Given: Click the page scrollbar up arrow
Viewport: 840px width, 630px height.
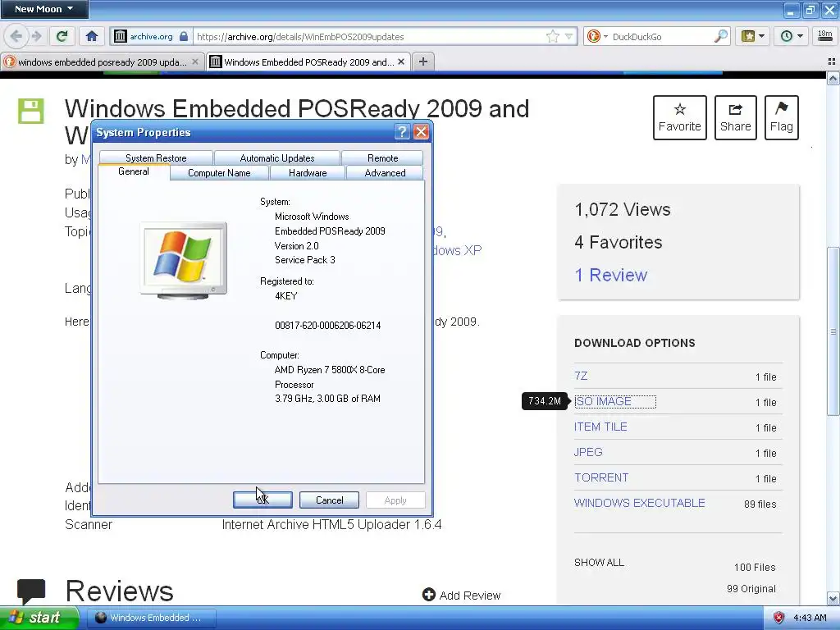Looking at the screenshot, I should point(833,80).
